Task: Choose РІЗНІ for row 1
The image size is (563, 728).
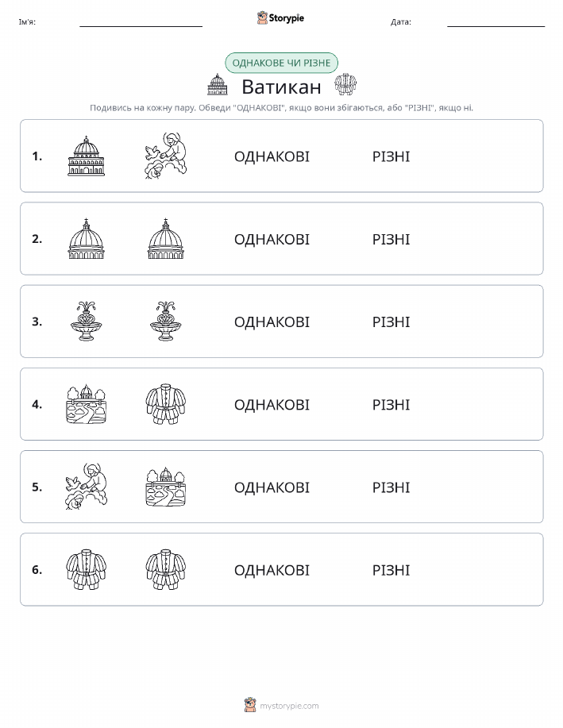Action: point(391,156)
